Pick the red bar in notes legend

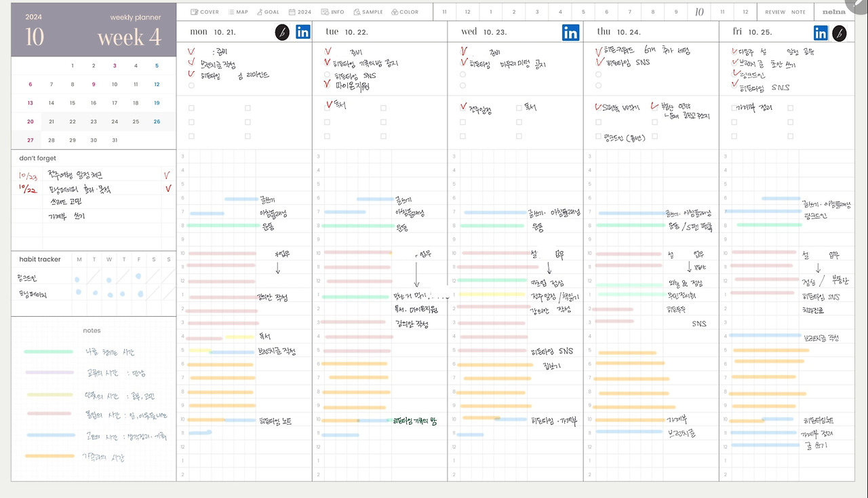click(49, 413)
